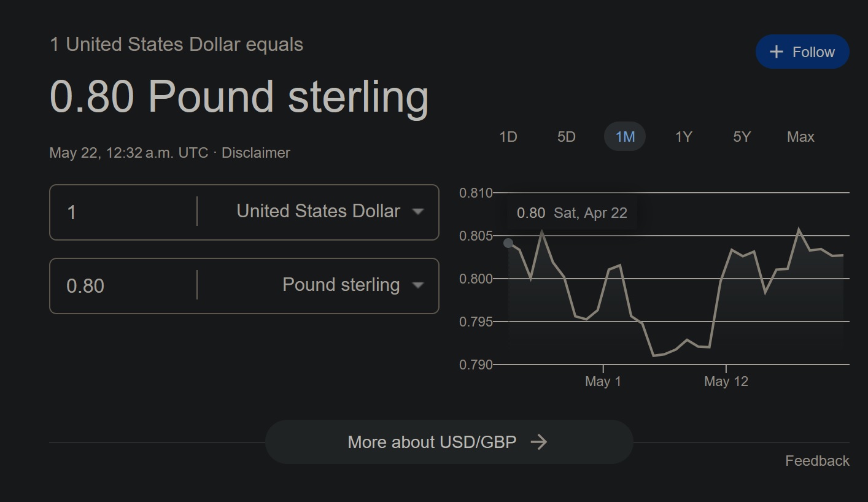Open the Disclaimer link
The height and width of the screenshot is (502, 868).
(255, 153)
